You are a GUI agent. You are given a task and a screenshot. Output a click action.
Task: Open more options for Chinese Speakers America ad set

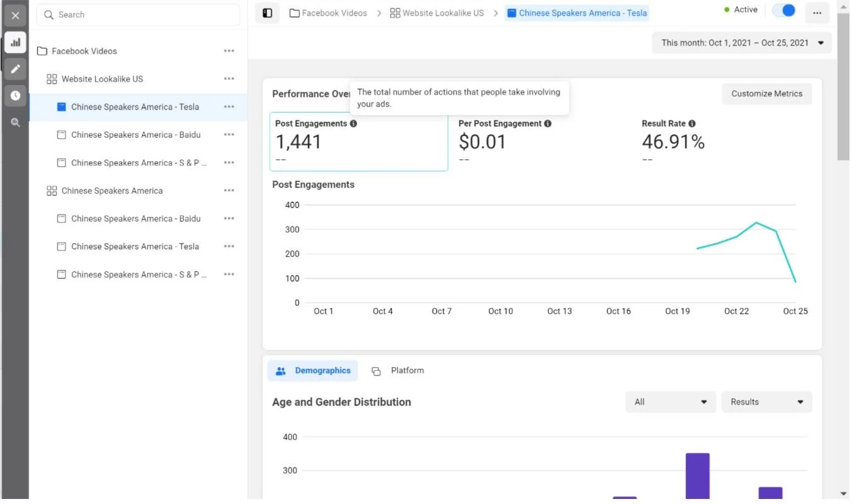point(229,191)
